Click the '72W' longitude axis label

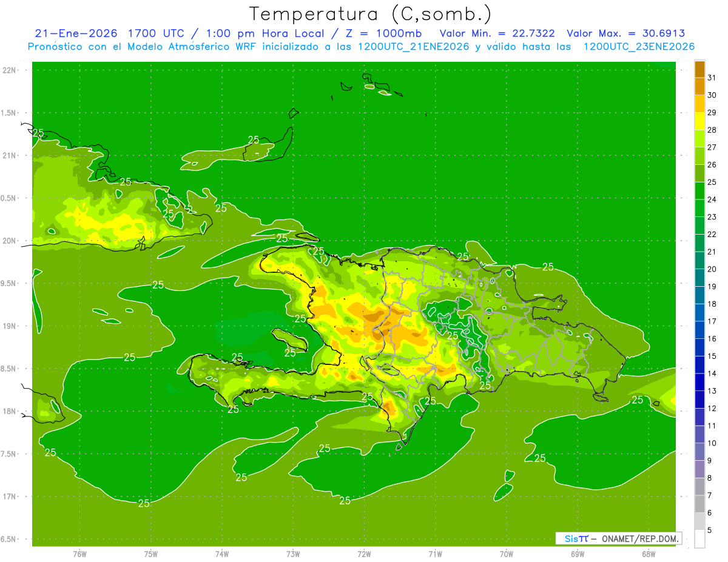[x=364, y=554]
